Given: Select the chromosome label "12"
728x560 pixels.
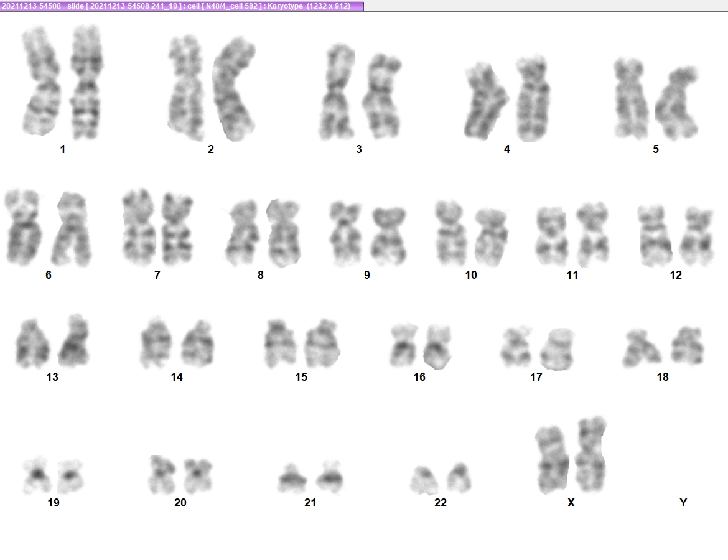Looking at the screenshot, I should click(x=676, y=276).
